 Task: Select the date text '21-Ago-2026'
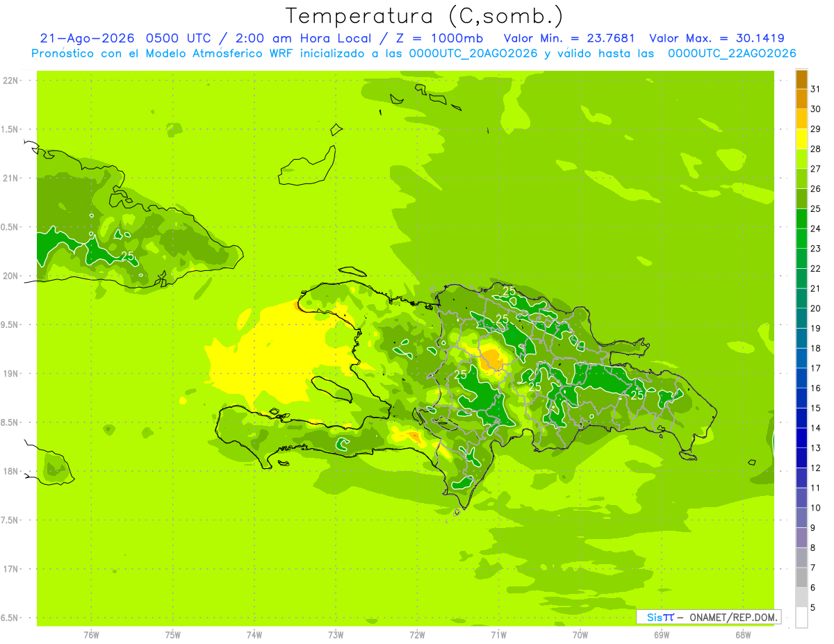click(x=87, y=38)
